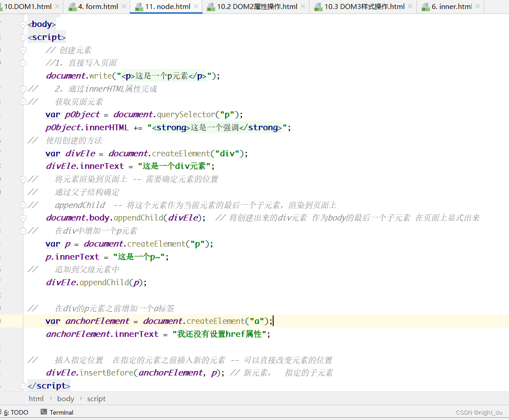Close the 10.DOM1.html tab
509x420 pixels.
57,7
